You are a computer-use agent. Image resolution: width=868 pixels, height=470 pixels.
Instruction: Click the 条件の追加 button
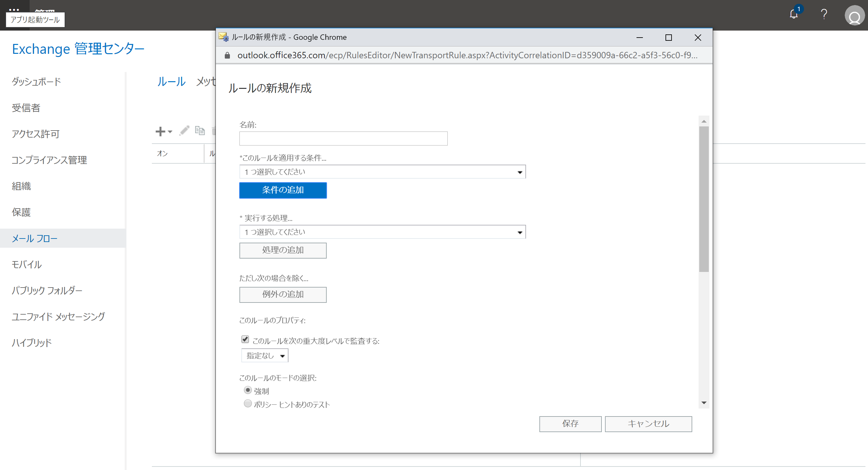tap(283, 190)
